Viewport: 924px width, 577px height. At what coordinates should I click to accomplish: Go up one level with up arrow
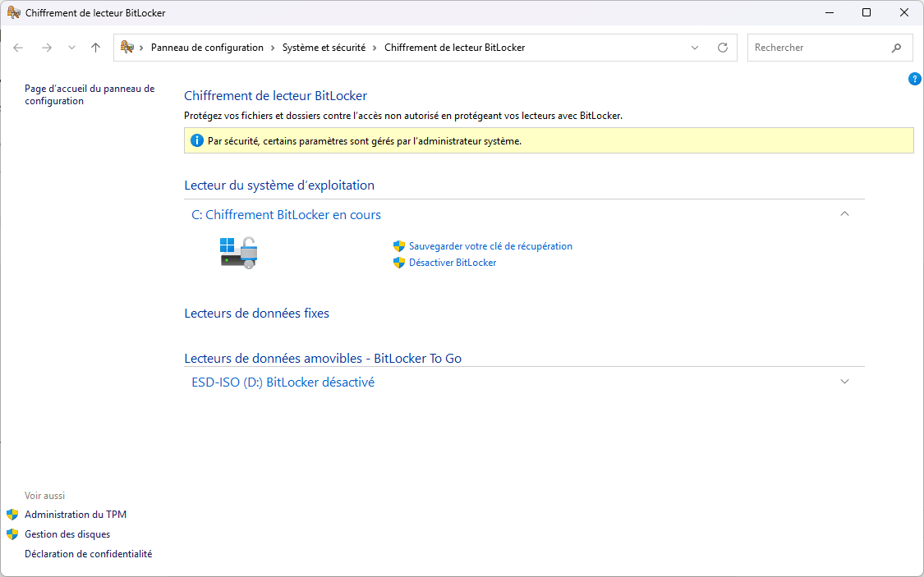click(95, 48)
